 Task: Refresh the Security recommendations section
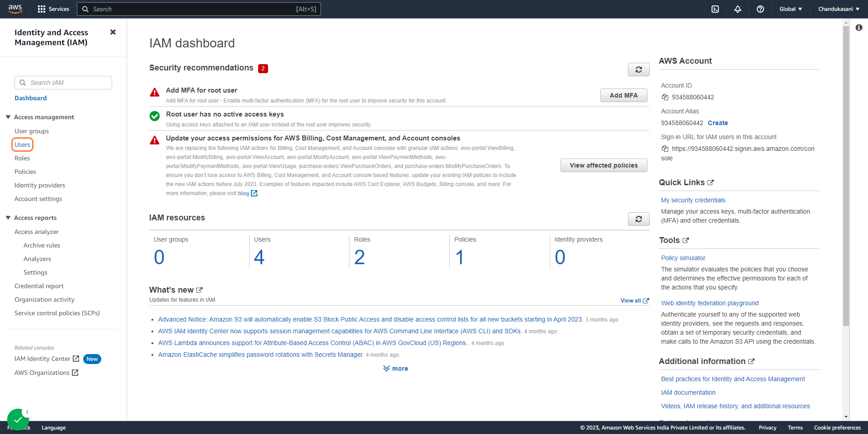coord(638,70)
